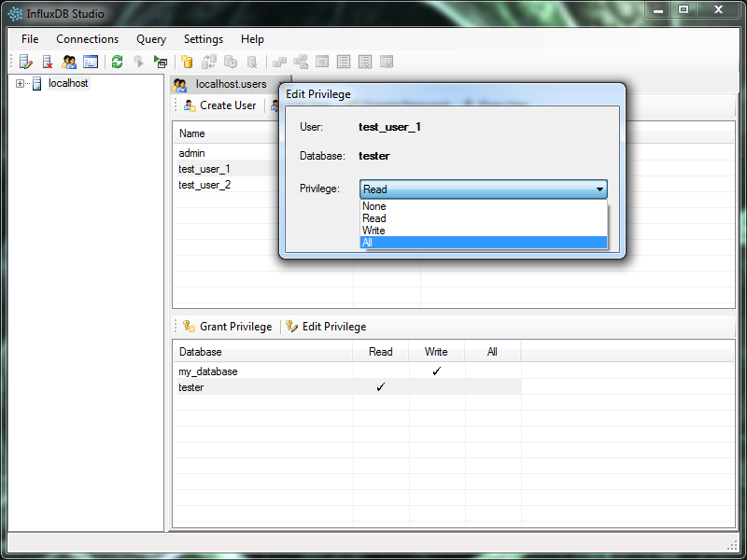Select test_user_1 in the users list
This screenshot has height=560, width=747.
(x=204, y=169)
